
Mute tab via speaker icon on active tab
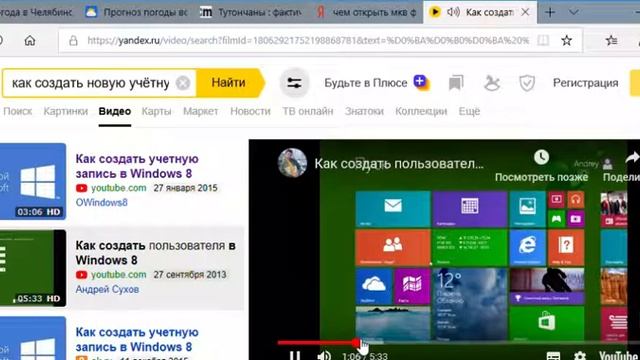[453, 12]
